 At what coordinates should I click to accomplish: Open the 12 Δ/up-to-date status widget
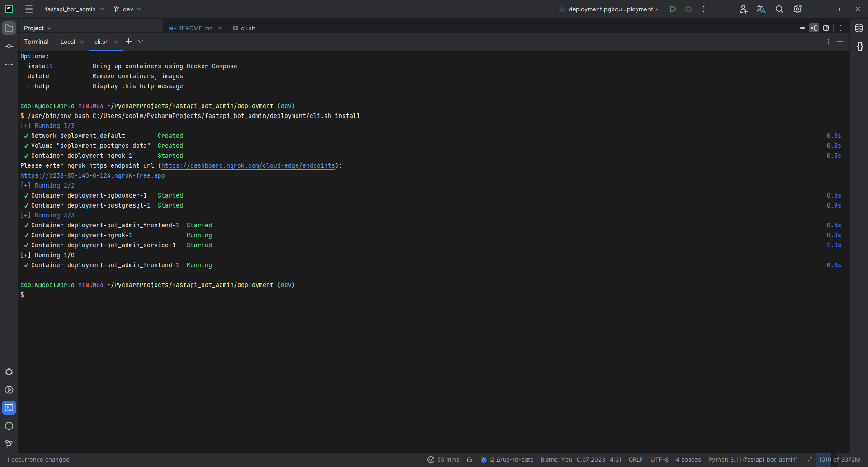(507, 460)
